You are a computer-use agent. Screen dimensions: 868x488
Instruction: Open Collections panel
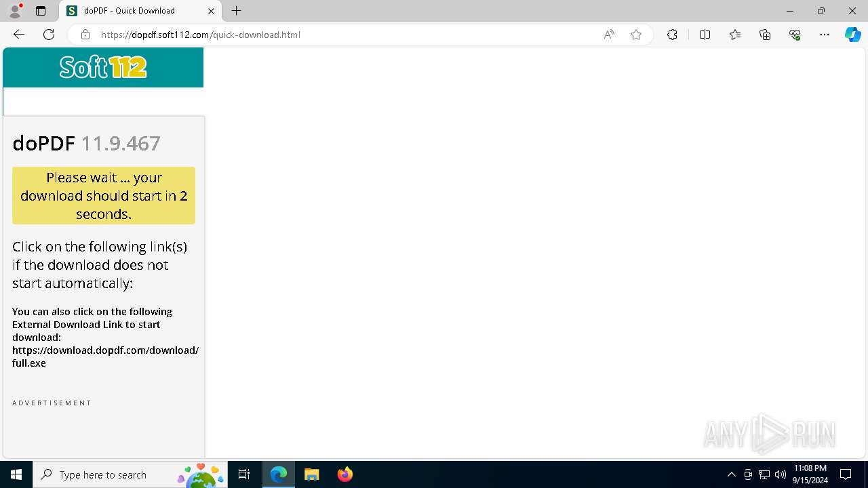[x=765, y=35]
